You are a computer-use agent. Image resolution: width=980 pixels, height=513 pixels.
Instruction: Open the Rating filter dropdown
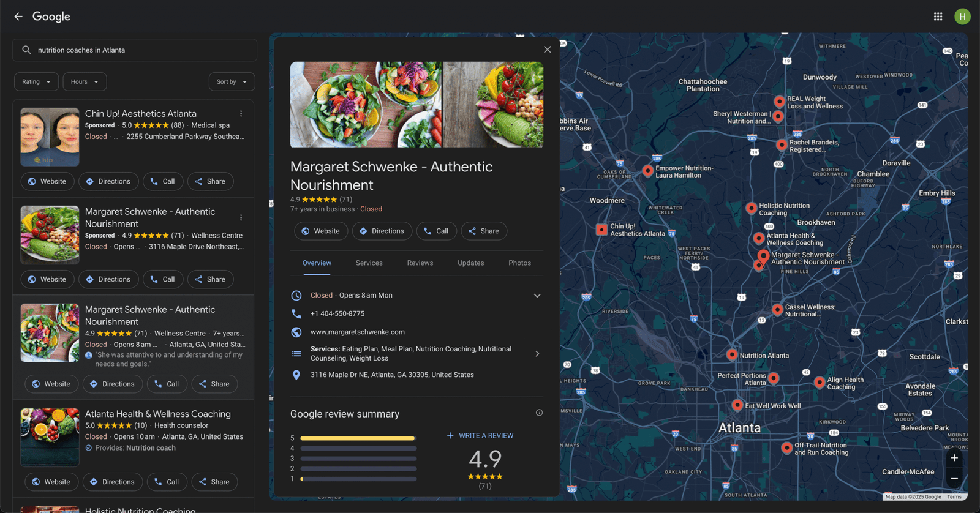pos(37,82)
